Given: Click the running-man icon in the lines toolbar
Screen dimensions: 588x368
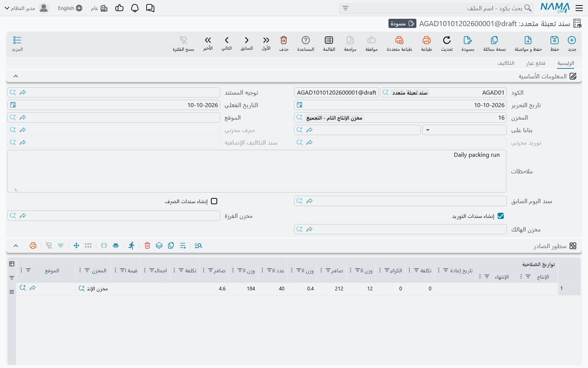Looking at the screenshot, I should click(x=132, y=245).
